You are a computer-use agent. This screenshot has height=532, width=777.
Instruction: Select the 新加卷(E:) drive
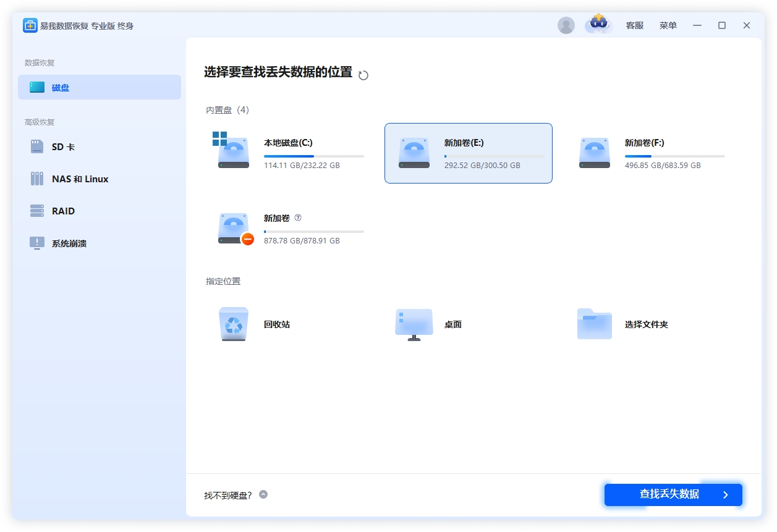coord(468,153)
